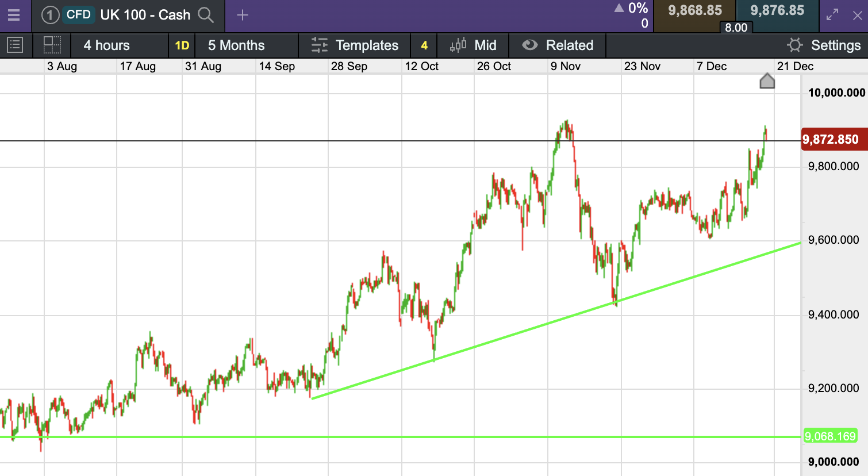Viewport: 868px width, 476px height.
Task: Click the chart layout grid icon
Action: coord(52,45)
